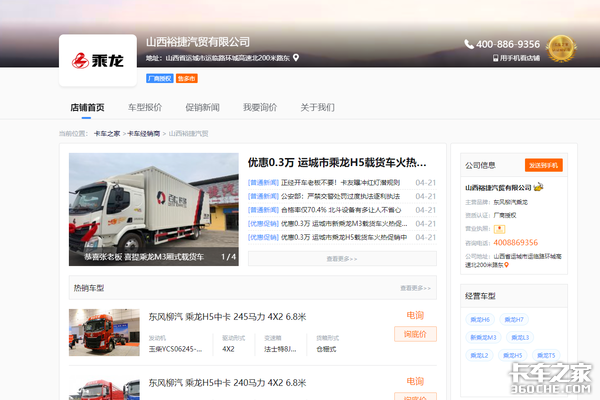Select the 乘龙H7 model tag
Image resolution: width=600 pixels, height=400 pixels.
coord(513,320)
